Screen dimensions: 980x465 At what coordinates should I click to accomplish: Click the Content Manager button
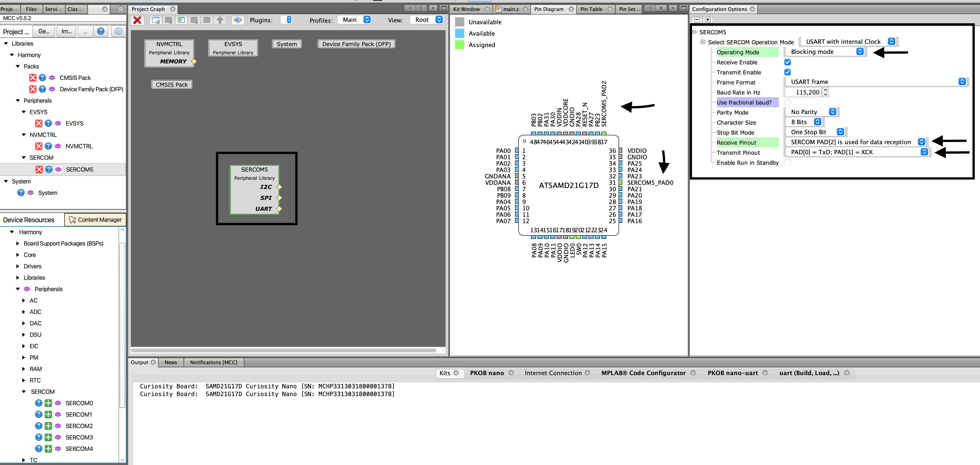coord(96,220)
